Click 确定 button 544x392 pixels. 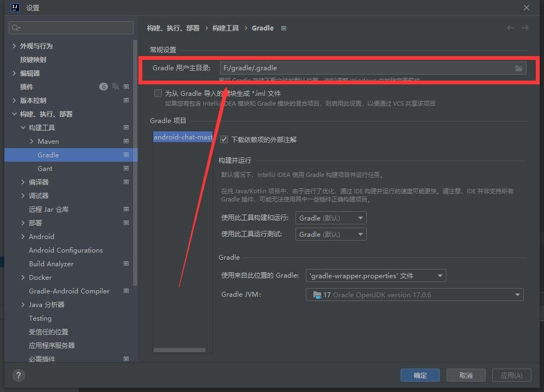[x=420, y=375]
